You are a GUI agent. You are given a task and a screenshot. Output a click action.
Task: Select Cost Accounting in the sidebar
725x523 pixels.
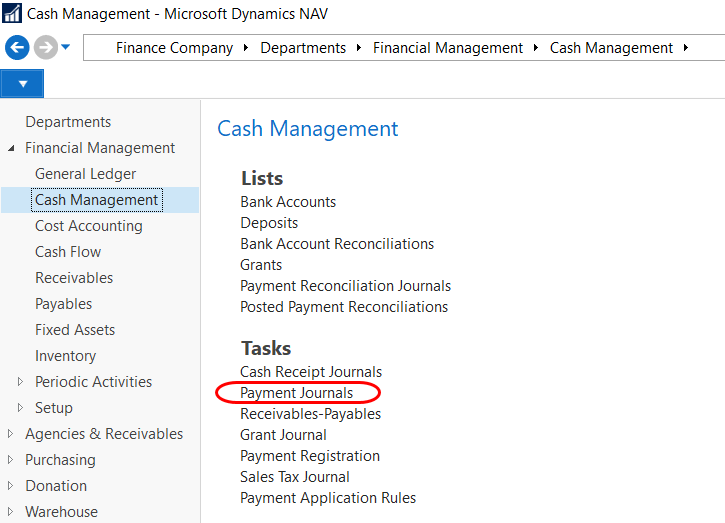88,226
